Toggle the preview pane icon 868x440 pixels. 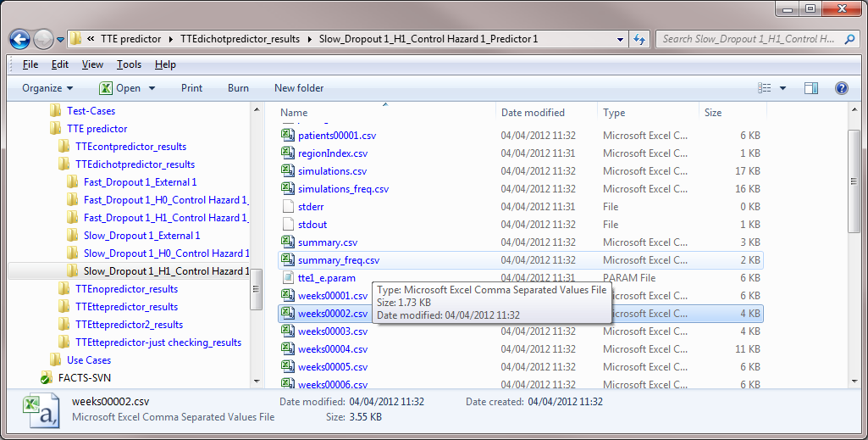pyautogui.click(x=811, y=88)
